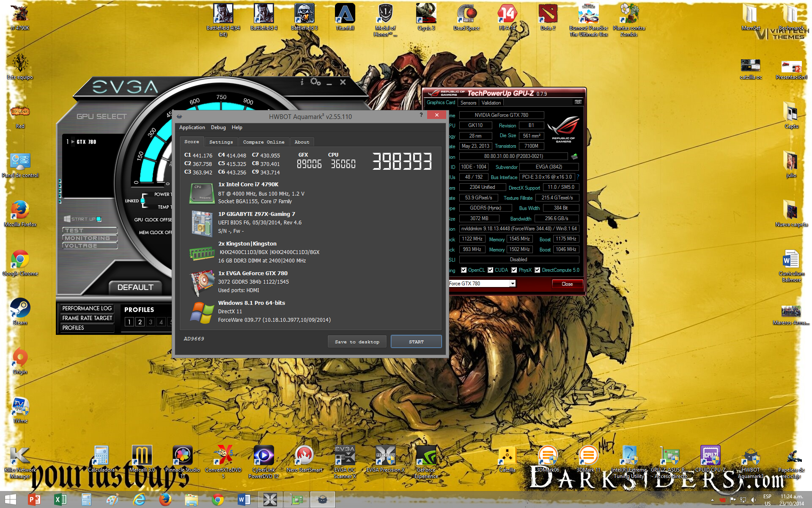Open Dead Space desktop shortcut
This screenshot has height=508, width=812.
[466, 17]
